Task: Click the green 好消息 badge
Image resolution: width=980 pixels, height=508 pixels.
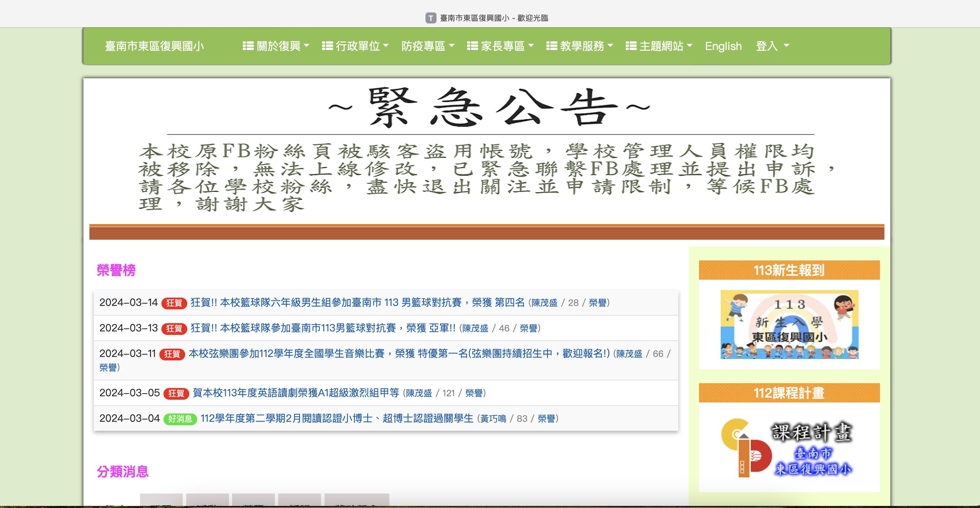Action: pos(180,419)
